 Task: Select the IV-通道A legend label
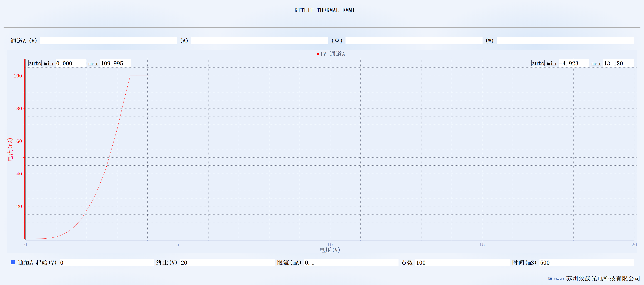click(333, 54)
